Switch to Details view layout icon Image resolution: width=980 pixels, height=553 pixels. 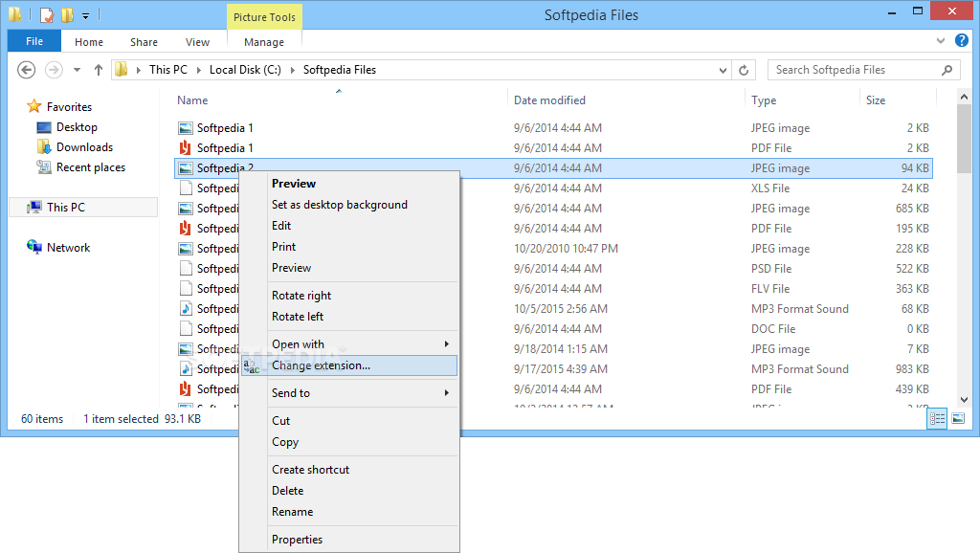point(937,419)
